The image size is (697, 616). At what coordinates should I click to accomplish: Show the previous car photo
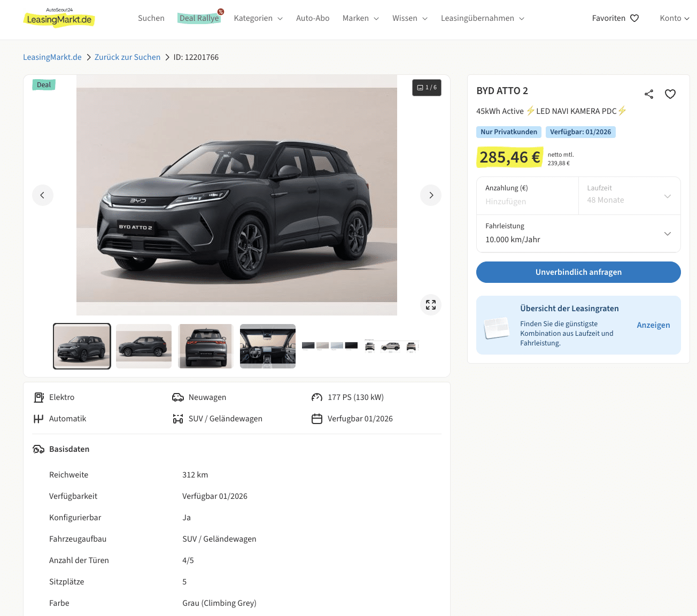coord(43,195)
